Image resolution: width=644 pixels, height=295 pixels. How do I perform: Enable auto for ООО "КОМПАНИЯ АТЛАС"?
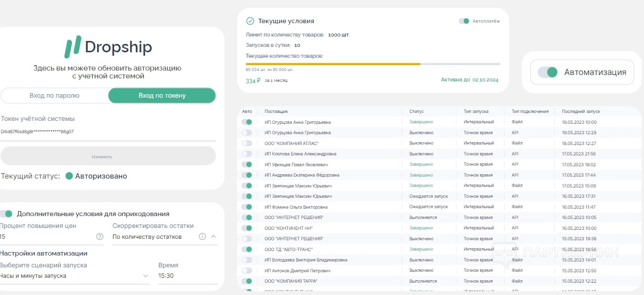tap(246, 143)
